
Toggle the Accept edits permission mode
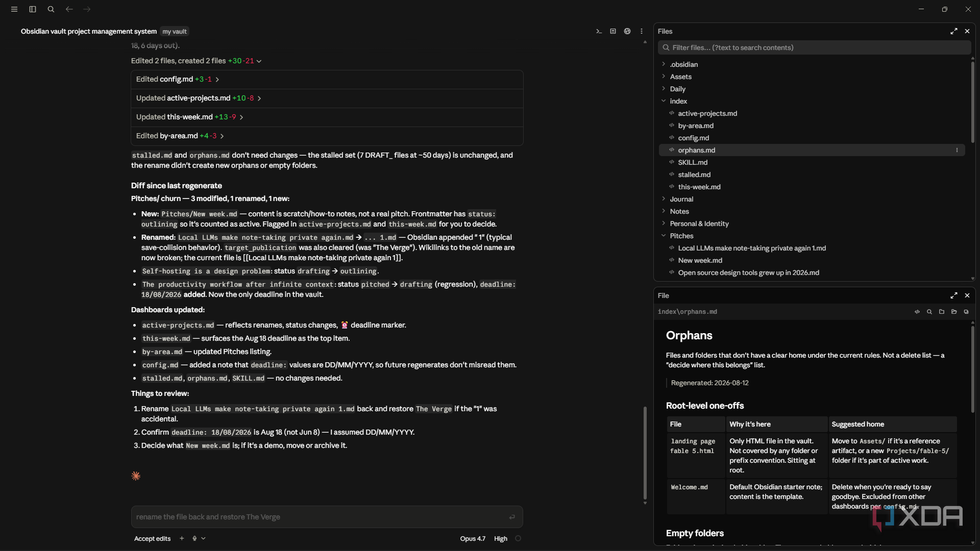click(x=152, y=538)
